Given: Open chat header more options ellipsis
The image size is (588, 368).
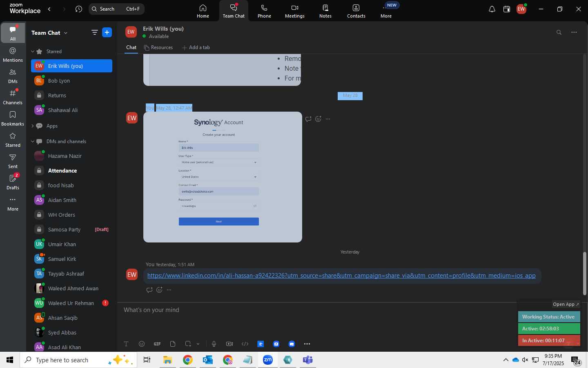Looking at the screenshot, I should click(x=574, y=32).
